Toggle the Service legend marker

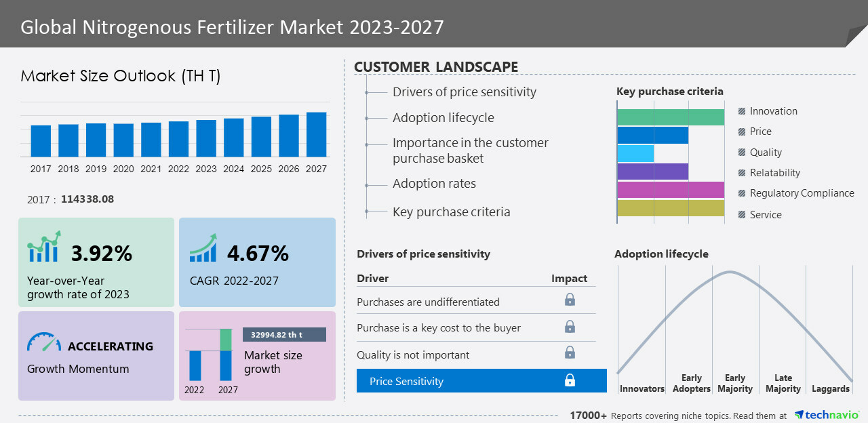tap(742, 215)
